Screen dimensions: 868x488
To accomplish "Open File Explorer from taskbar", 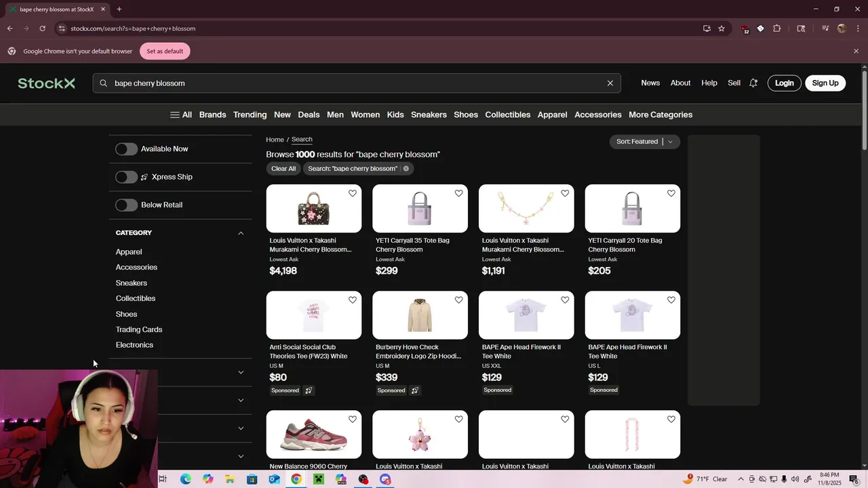I will click(x=230, y=479).
